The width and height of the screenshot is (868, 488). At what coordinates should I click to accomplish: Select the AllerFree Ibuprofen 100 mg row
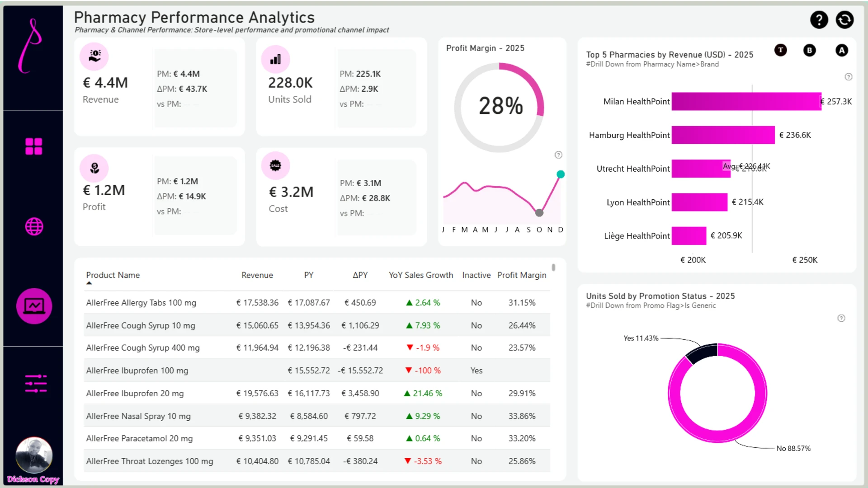[317, 371]
